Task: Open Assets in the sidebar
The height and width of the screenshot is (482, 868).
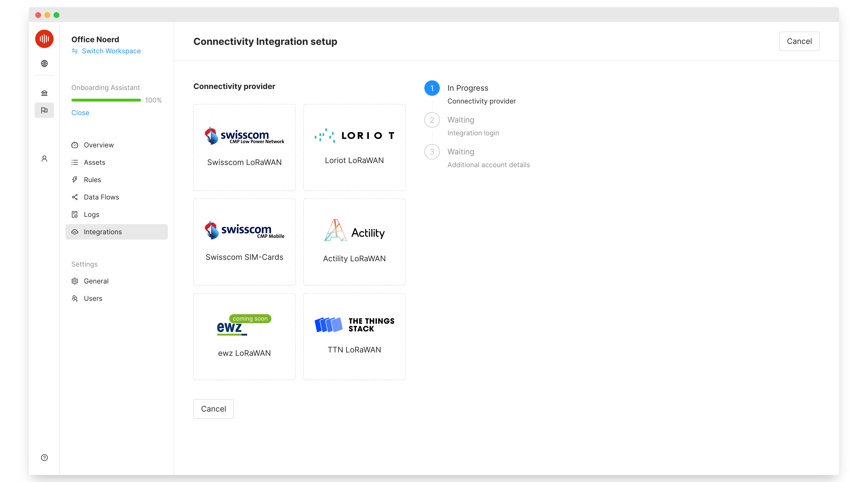Action: (x=117, y=162)
